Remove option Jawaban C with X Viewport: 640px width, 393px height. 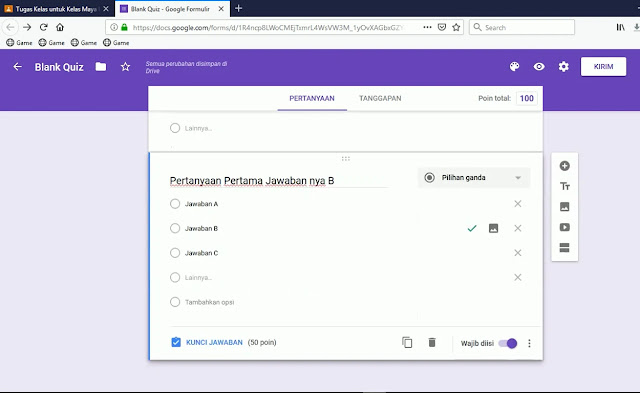pyautogui.click(x=518, y=253)
